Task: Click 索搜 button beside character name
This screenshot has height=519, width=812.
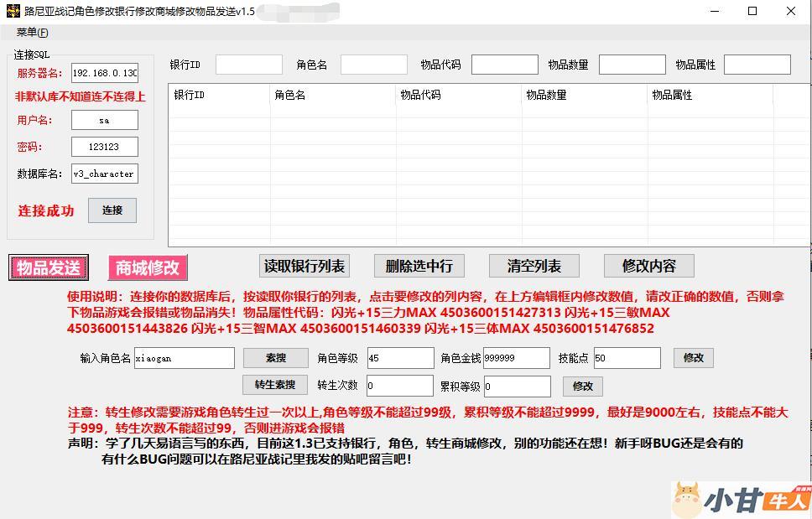Action: pos(275,358)
